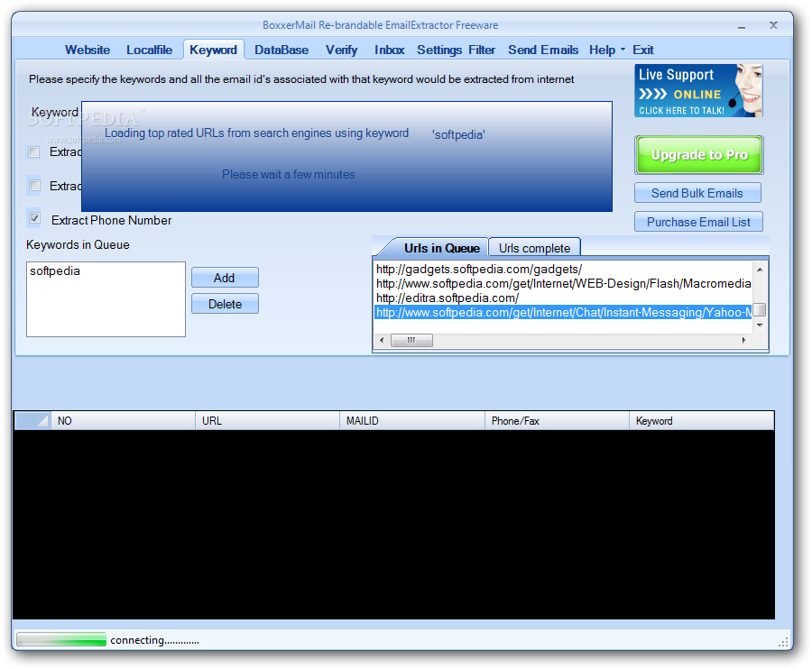812x669 pixels.
Task: Click the results grid select-all corner cell
Action: pyautogui.click(x=32, y=421)
